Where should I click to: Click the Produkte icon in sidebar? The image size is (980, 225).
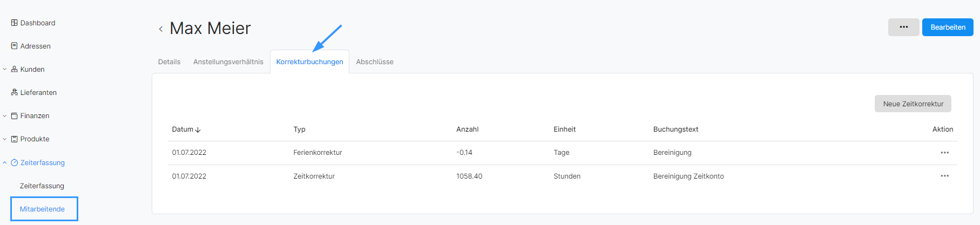pos(14,139)
